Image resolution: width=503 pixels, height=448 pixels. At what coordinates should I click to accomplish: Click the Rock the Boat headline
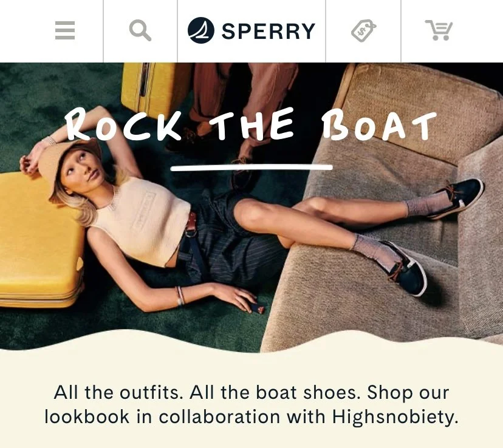pyautogui.click(x=251, y=124)
